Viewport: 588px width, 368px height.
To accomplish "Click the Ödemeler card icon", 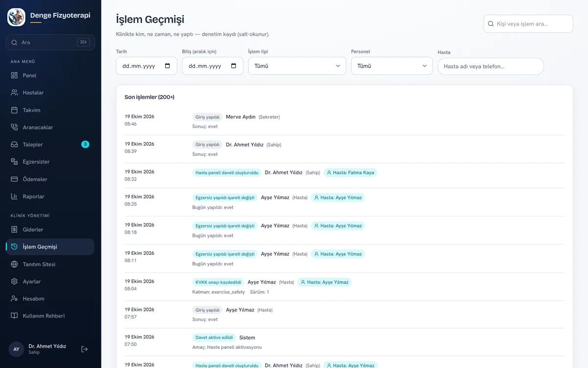I will (x=14, y=179).
